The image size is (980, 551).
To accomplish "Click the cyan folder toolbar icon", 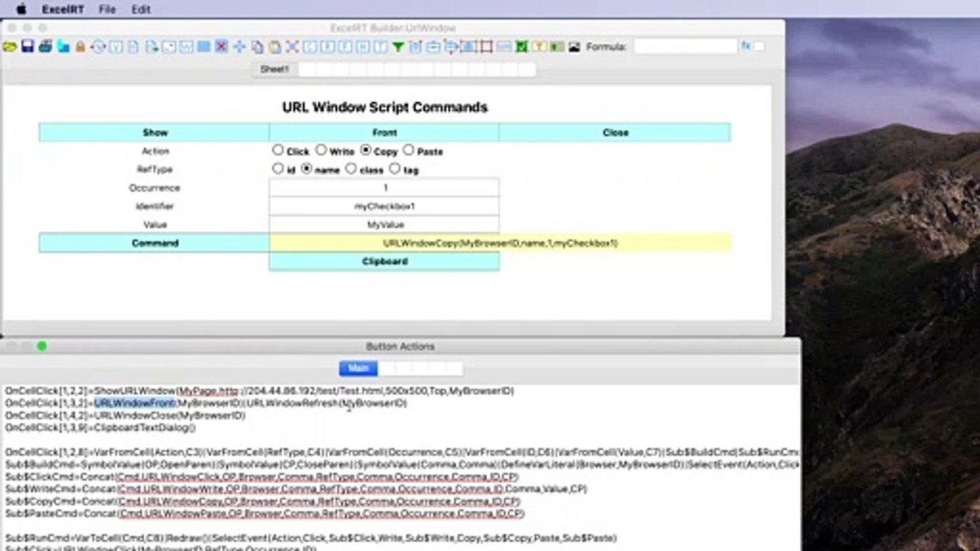I will 63,47.
